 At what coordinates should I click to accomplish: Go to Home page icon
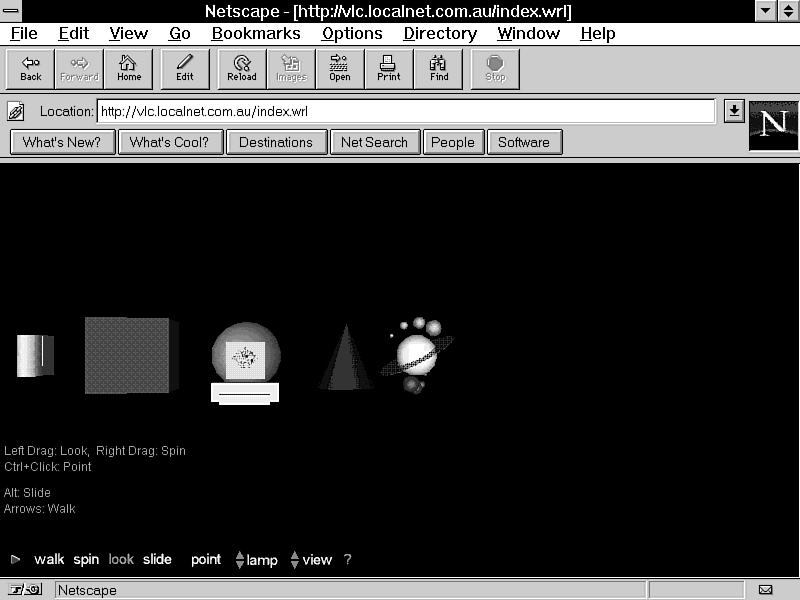129,69
